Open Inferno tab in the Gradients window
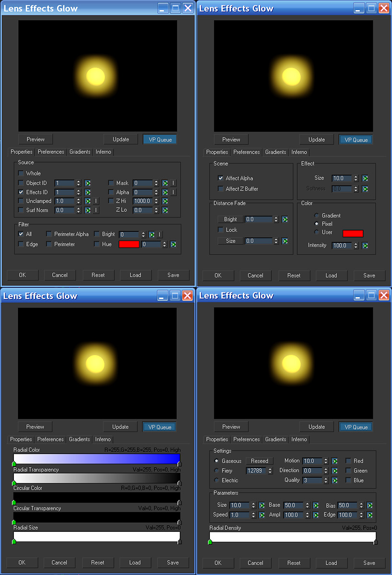The image size is (392, 575). [103, 439]
